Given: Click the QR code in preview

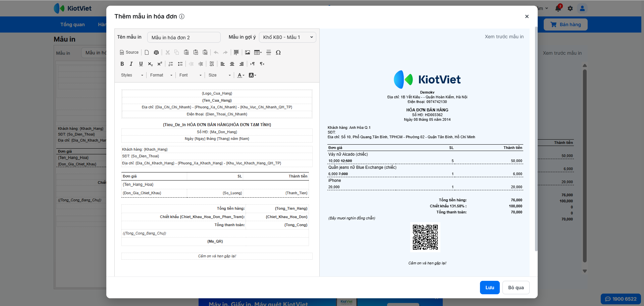Looking at the screenshot, I should pyautogui.click(x=425, y=237).
